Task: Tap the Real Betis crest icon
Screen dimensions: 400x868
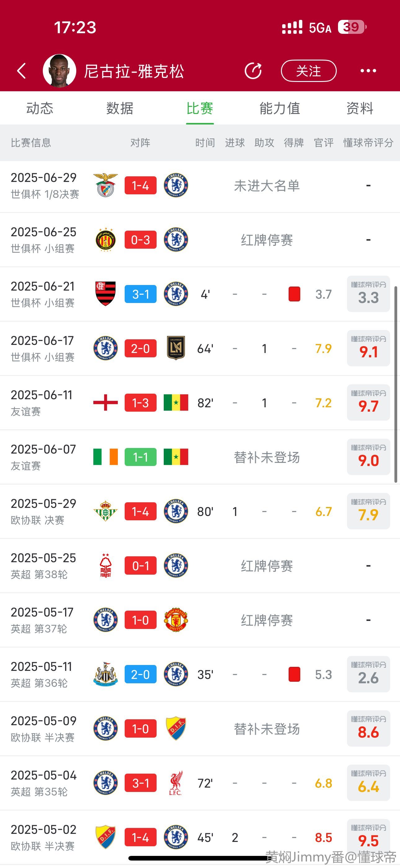Action: click(105, 511)
